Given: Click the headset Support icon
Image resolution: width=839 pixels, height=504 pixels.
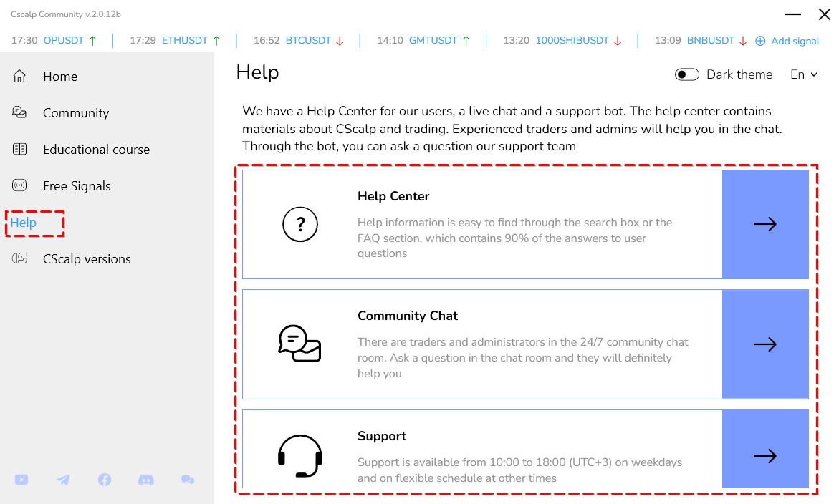Looking at the screenshot, I should 300,456.
